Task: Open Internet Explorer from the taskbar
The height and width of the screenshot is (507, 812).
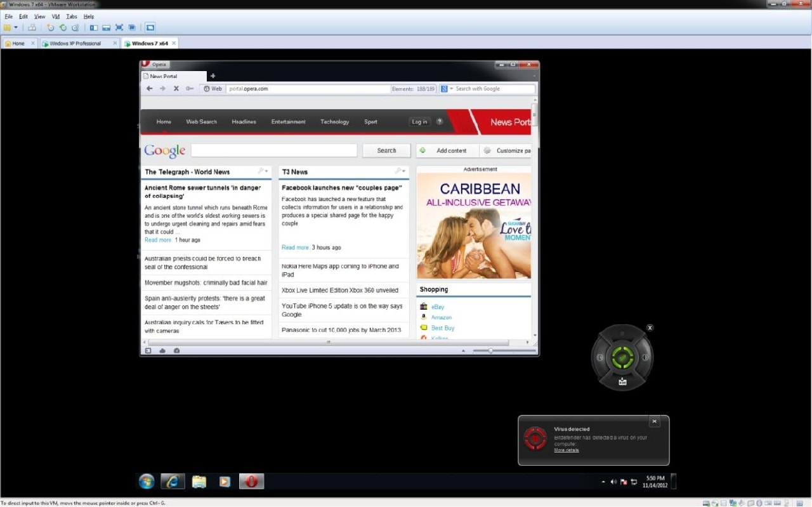Action: click(x=173, y=482)
